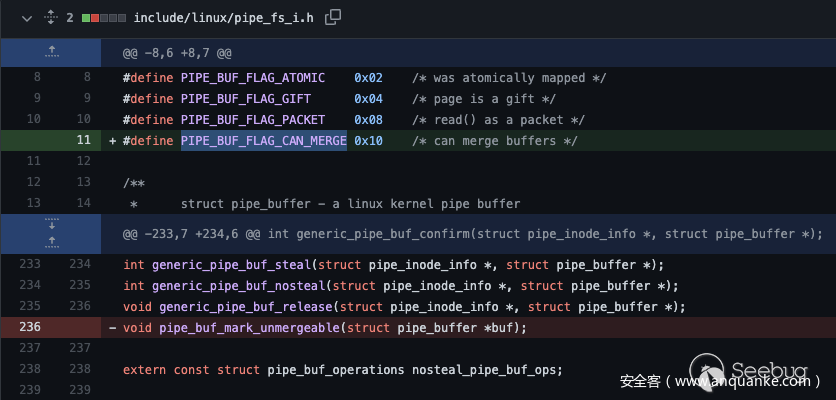836x400 pixels.
Task: Click the diffstat colored squares
Action: [x=104, y=17]
